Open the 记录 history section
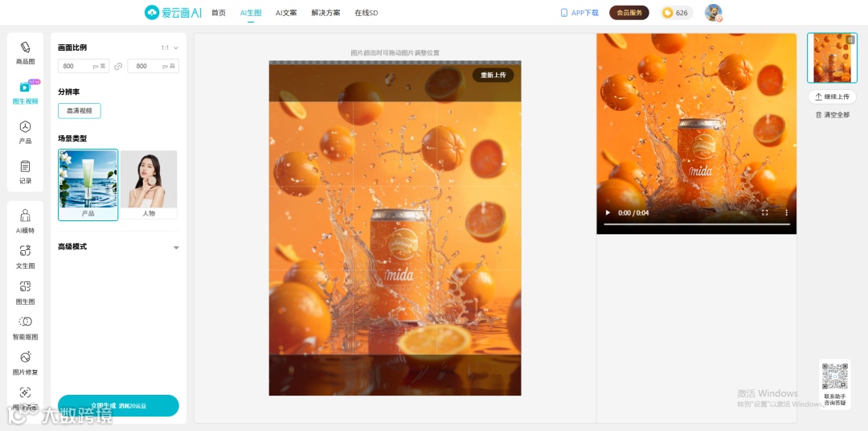Image resolution: width=868 pixels, height=431 pixels. 25,172
